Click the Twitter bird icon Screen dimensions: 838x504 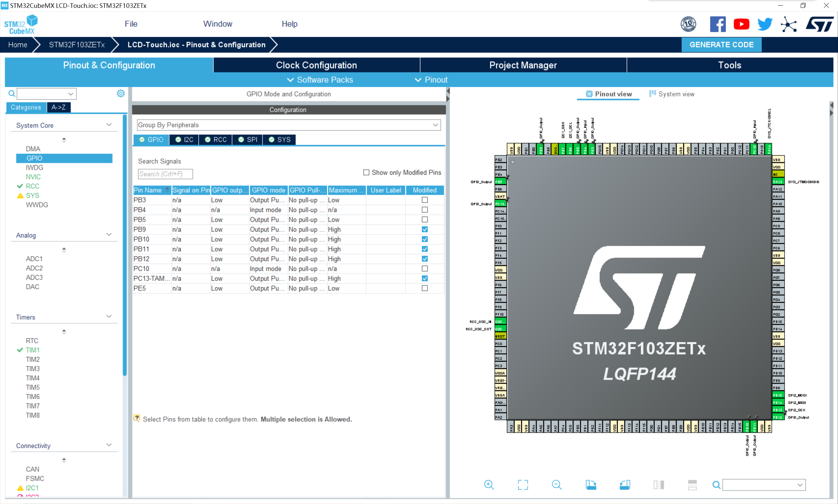click(x=765, y=24)
